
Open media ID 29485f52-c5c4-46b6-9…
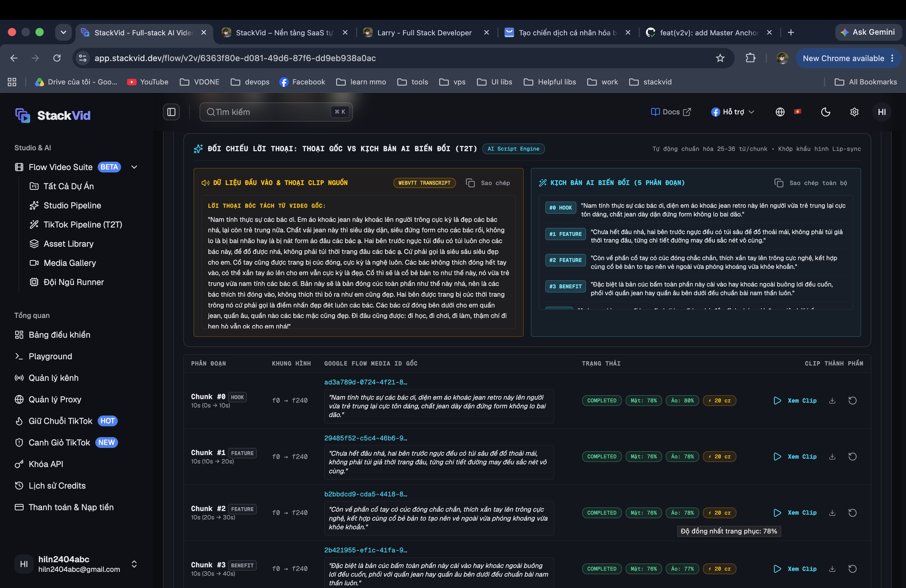click(366, 438)
